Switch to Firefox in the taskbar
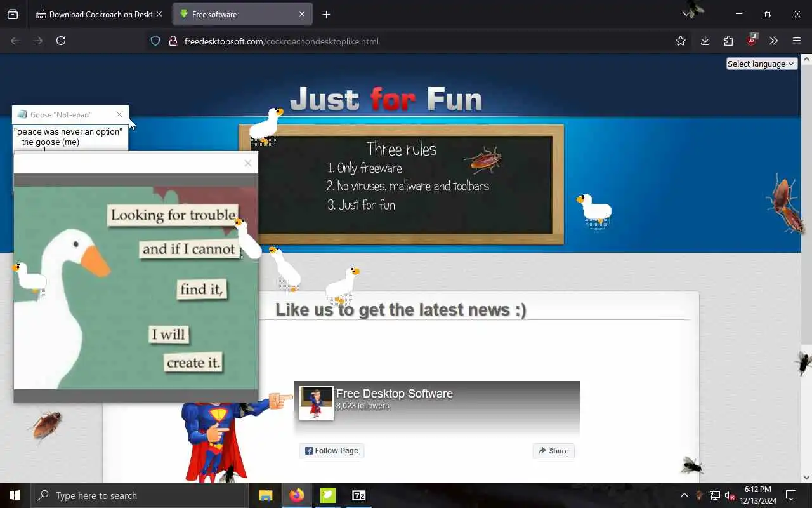812x508 pixels. pos(297,495)
